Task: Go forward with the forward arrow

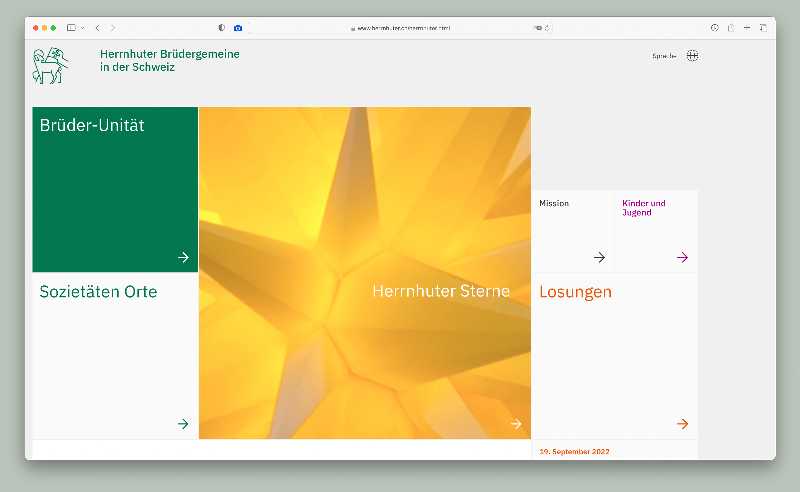Action: [x=113, y=28]
